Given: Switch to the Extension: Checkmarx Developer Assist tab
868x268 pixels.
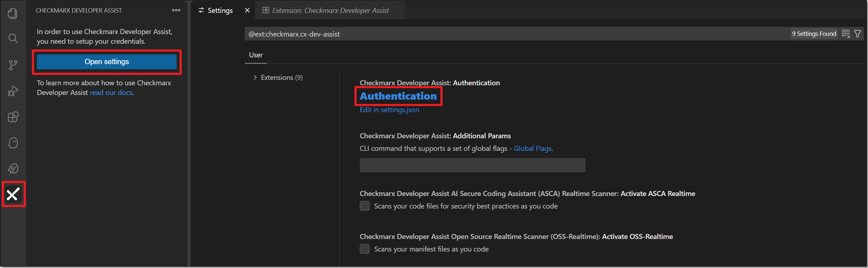Looking at the screenshot, I should pyautogui.click(x=330, y=10).
